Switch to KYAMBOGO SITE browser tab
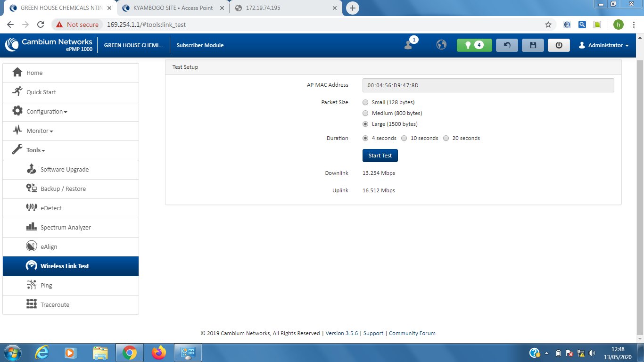Image resolution: width=644 pixels, height=362 pixels. (173, 8)
